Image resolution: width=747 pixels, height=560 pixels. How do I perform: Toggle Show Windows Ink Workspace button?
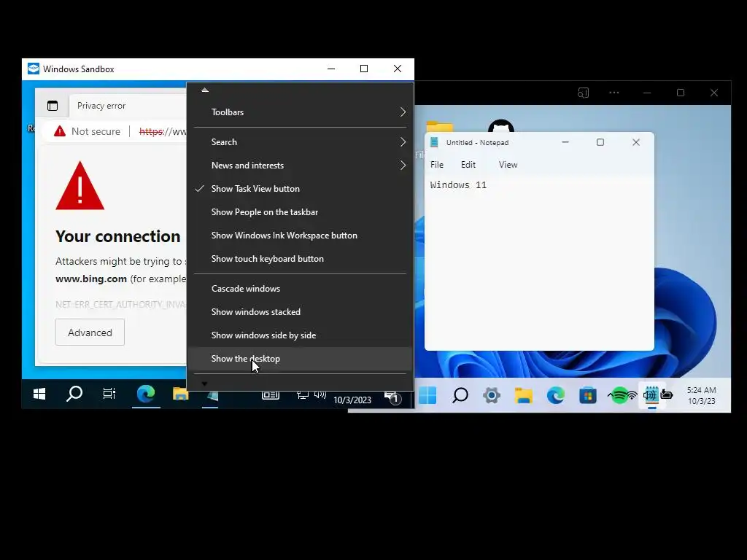300,236
